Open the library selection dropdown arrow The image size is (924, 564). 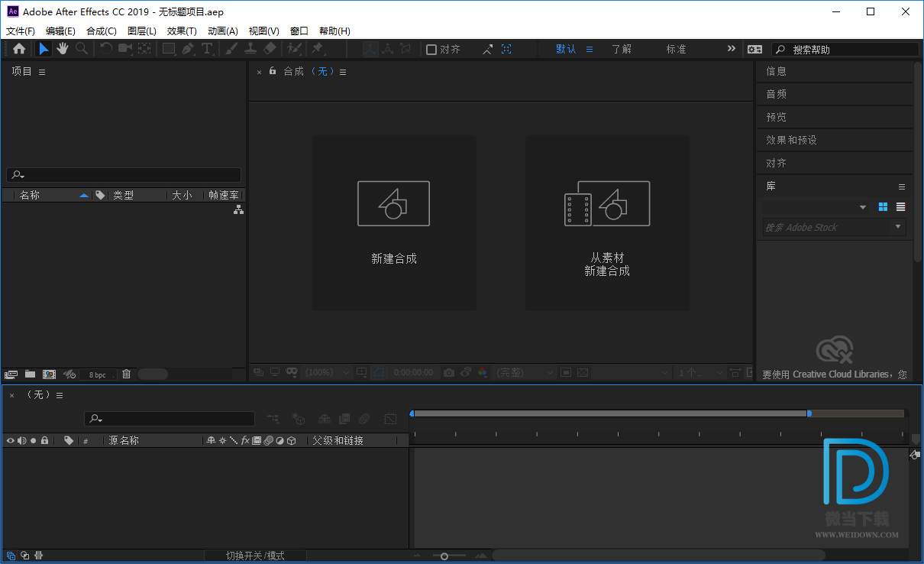click(x=863, y=207)
